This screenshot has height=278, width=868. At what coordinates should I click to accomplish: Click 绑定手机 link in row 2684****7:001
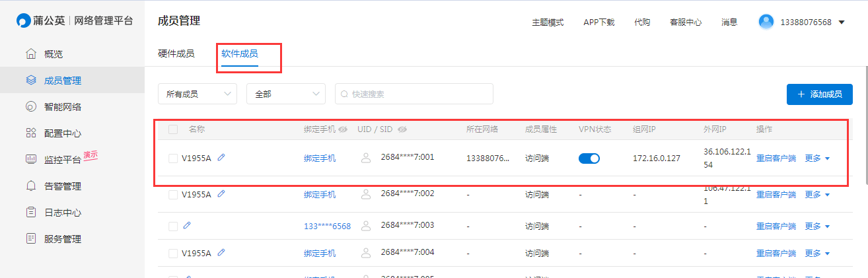pos(320,158)
